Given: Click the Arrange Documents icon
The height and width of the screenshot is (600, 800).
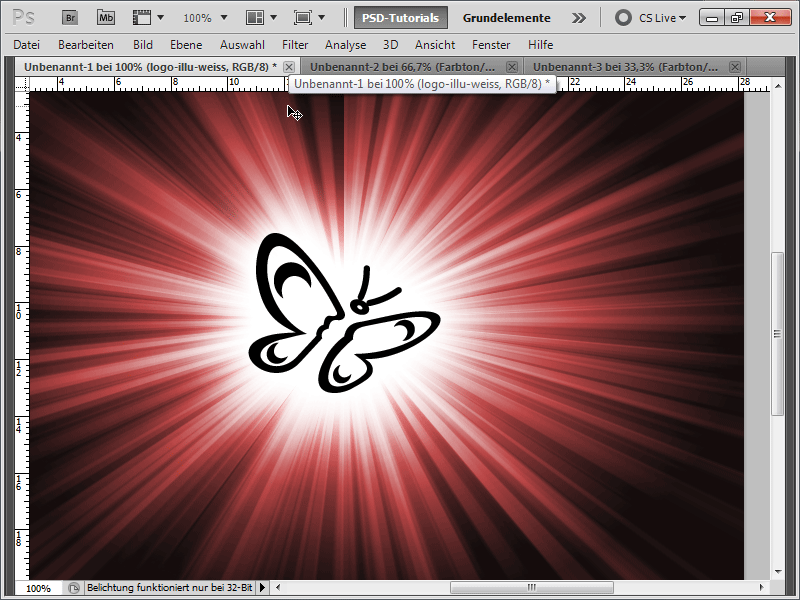Looking at the screenshot, I should coord(255,18).
